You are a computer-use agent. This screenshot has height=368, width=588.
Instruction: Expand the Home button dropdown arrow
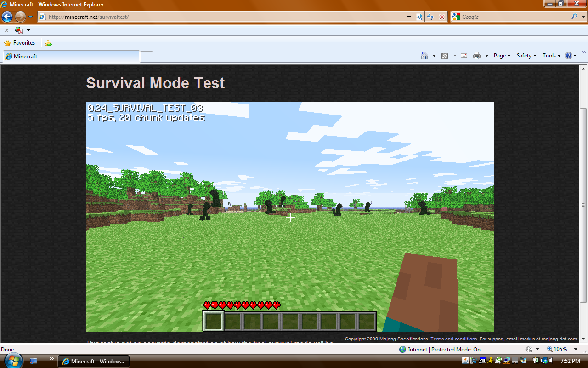click(x=434, y=56)
